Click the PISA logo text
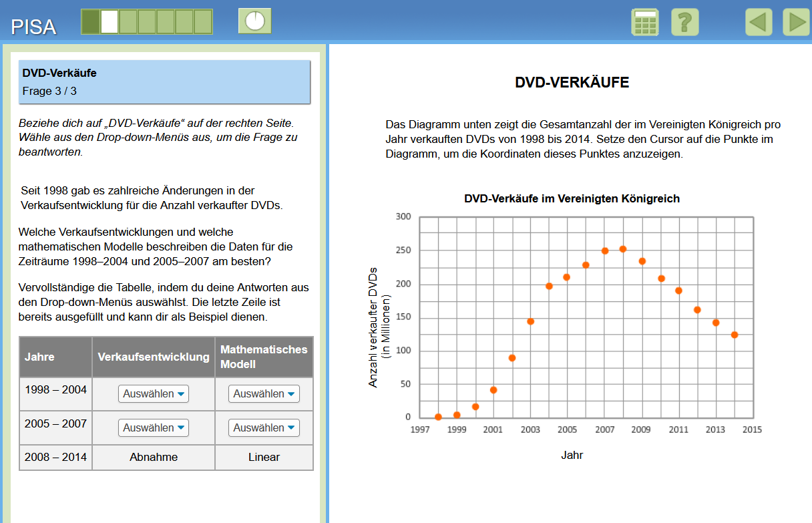Viewport: 812px width, 523px height. [x=33, y=27]
